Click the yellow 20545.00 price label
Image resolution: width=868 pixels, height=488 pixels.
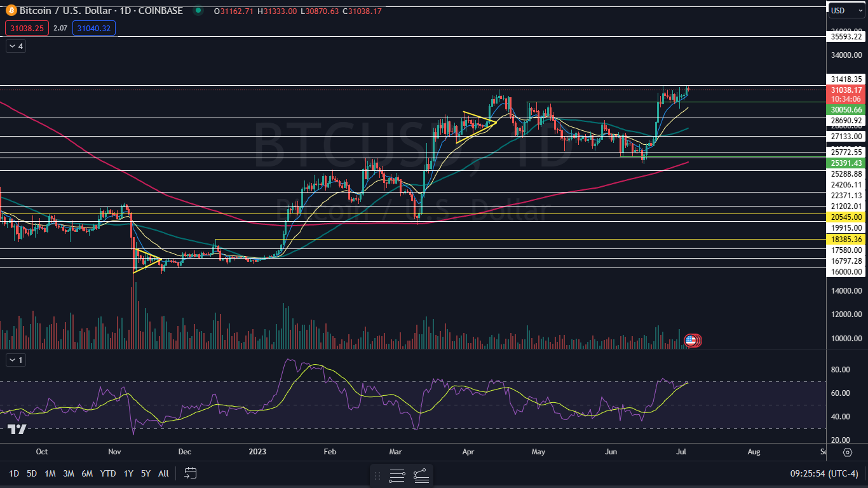847,217
